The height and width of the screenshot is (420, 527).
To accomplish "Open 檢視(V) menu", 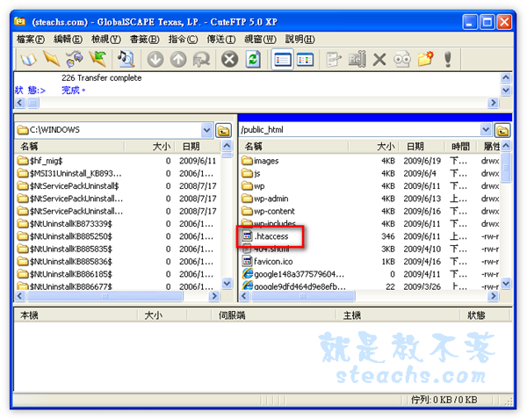I will pyautogui.click(x=106, y=40).
